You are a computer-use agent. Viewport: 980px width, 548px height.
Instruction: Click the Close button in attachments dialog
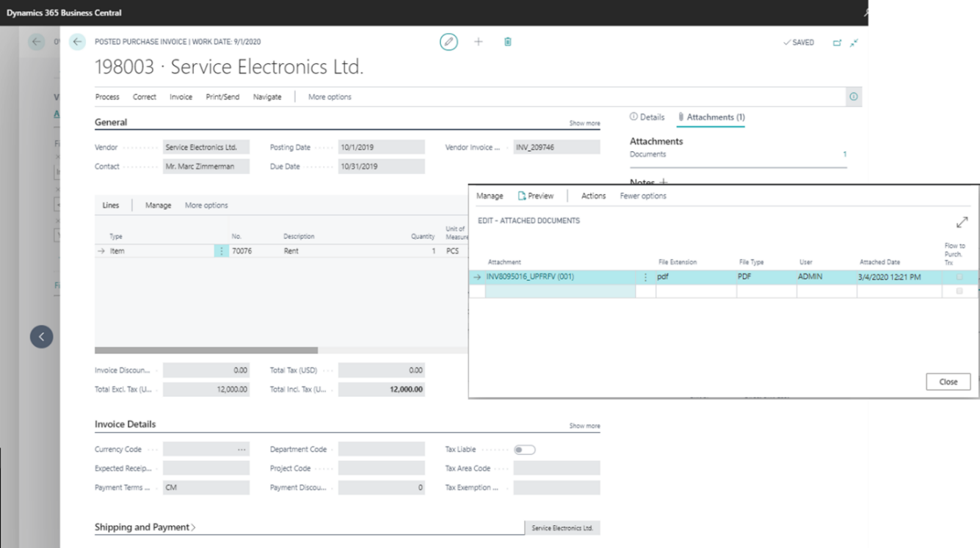tap(948, 381)
